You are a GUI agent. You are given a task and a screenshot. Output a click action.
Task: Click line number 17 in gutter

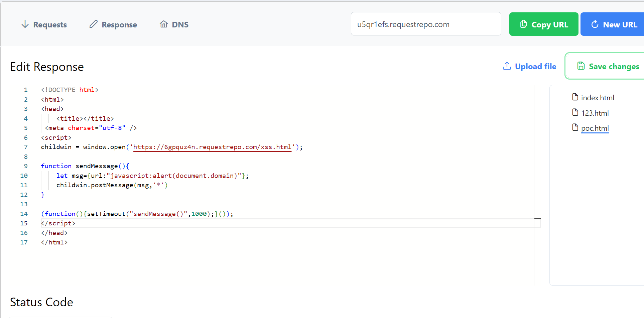click(24, 242)
